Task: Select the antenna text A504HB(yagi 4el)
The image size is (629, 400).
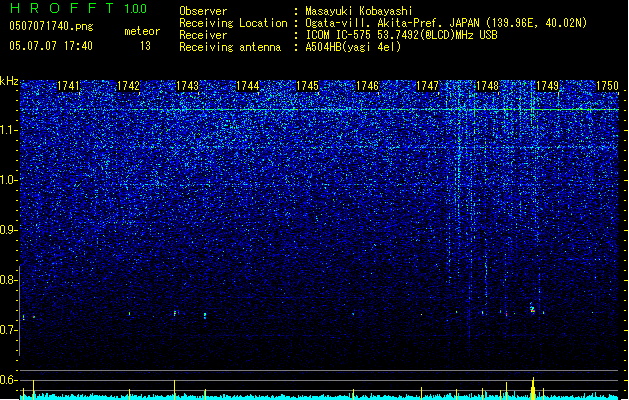Action: coord(353,47)
